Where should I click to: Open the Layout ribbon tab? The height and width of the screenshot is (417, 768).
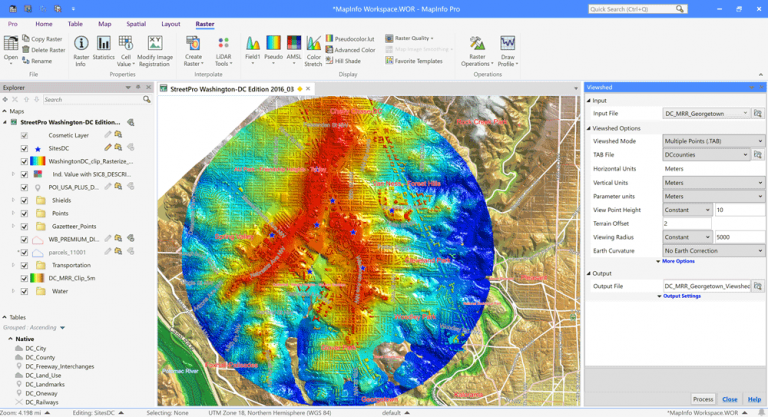pos(171,23)
